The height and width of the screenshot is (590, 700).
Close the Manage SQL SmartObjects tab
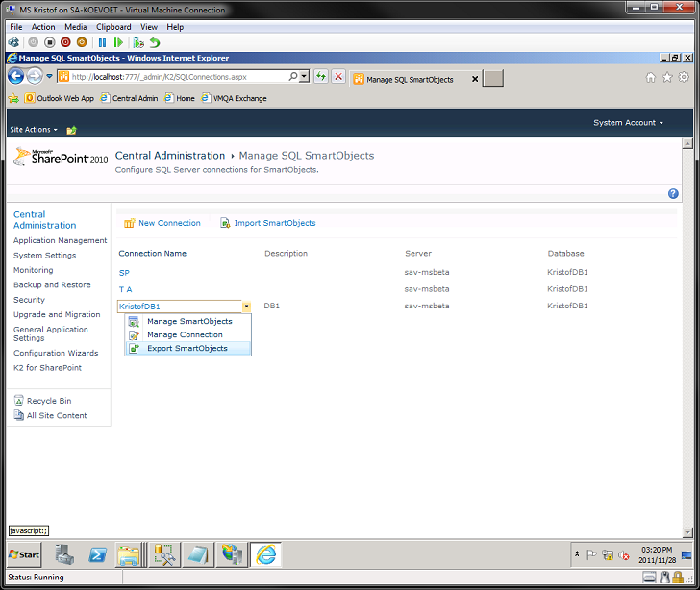(475, 79)
